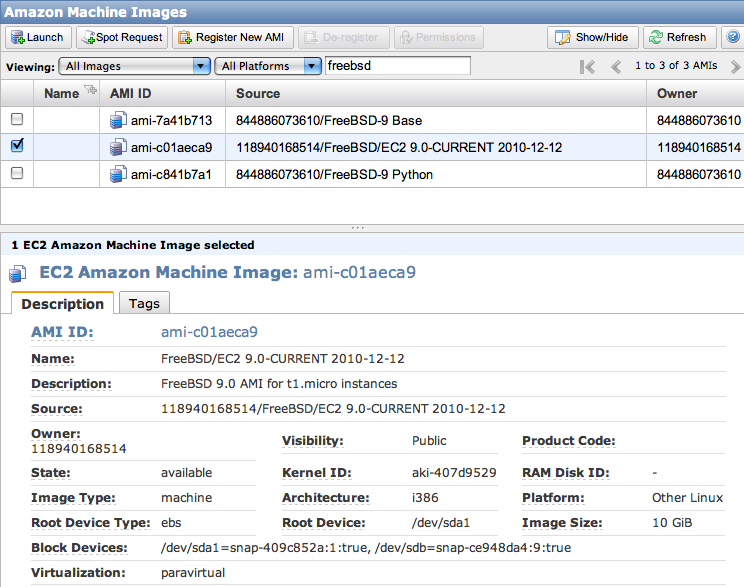Uncheck the ami-c01aeca9 row checkbox
The image size is (744, 587).
click(17, 145)
